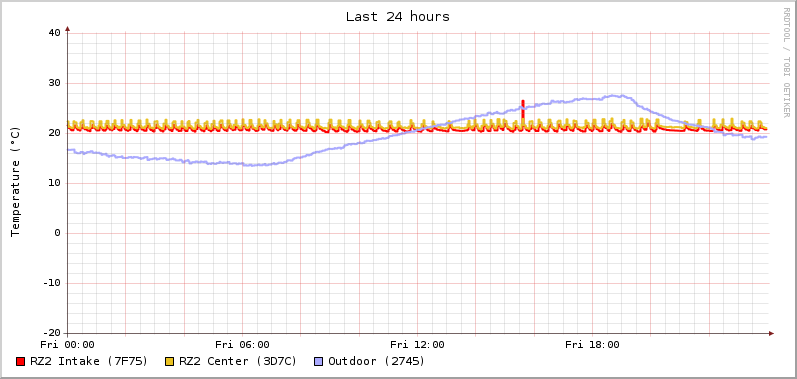
Task: Click the red RZ2 Intake legend swatch
Action: pos(20,362)
